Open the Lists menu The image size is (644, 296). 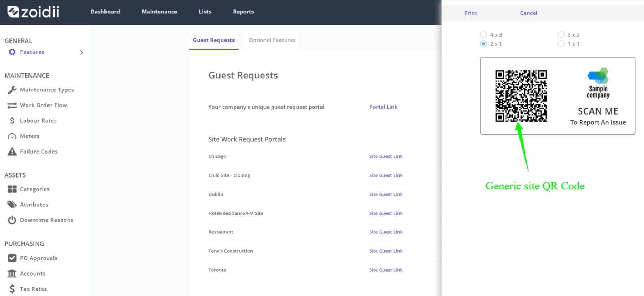click(x=205, y=12)
